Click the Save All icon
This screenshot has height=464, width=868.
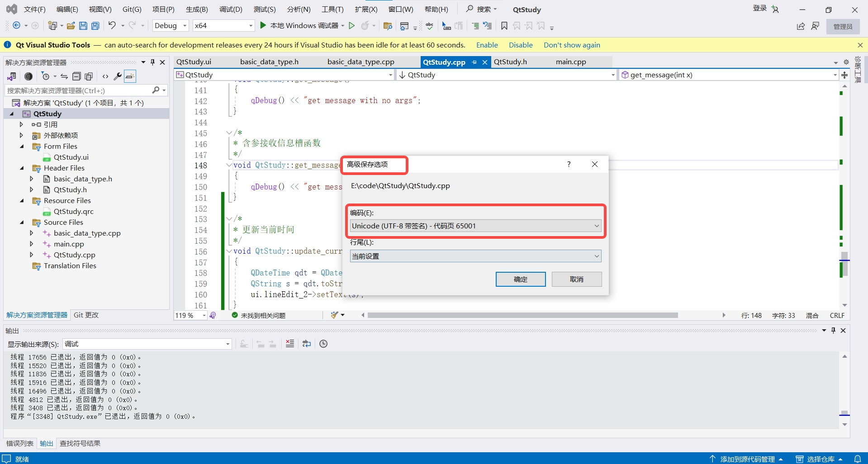(95, 26)
